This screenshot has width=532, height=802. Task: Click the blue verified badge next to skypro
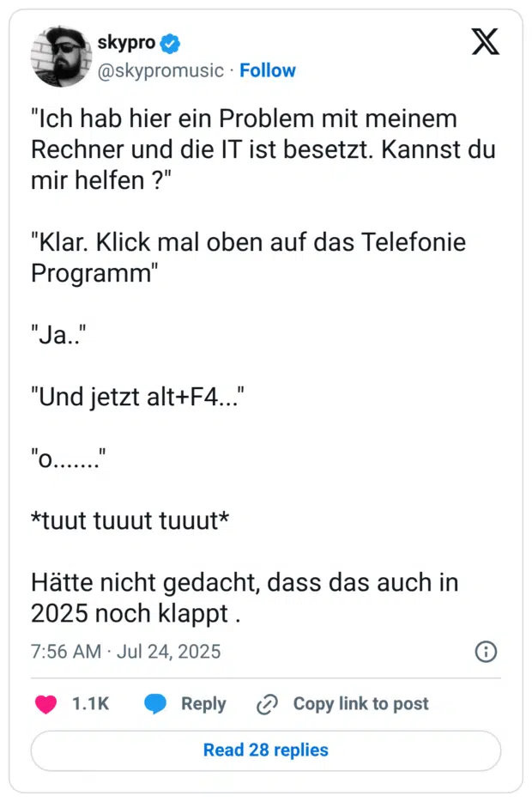pyautogui.click(x=168, y=42)
